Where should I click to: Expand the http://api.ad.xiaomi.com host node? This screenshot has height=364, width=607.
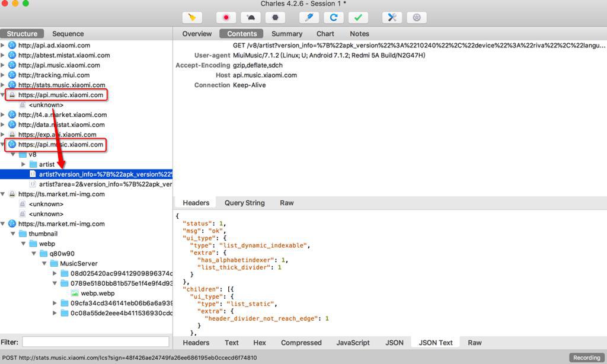(x=3, y=45)
